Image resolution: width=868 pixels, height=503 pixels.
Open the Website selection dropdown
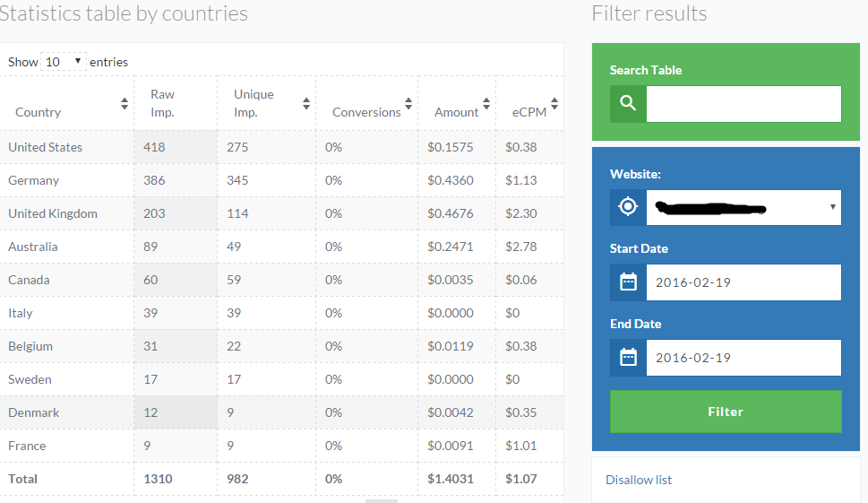[x=743, y=207]
